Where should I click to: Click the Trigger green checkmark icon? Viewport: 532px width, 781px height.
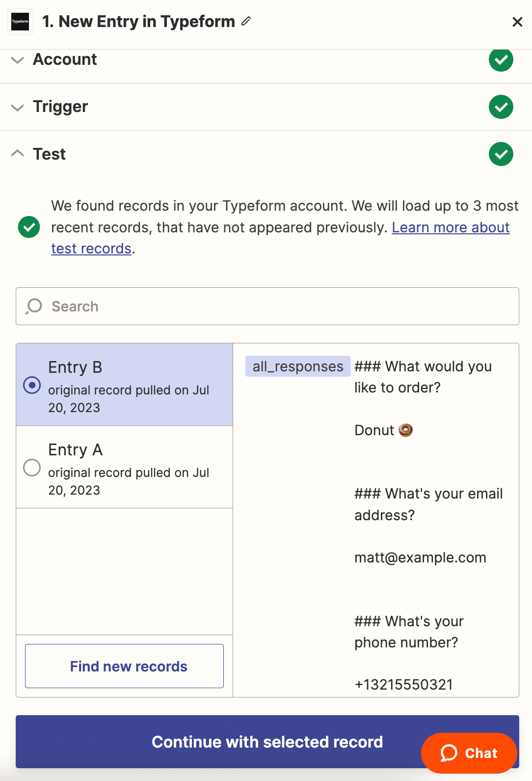[x=501, y=107]
